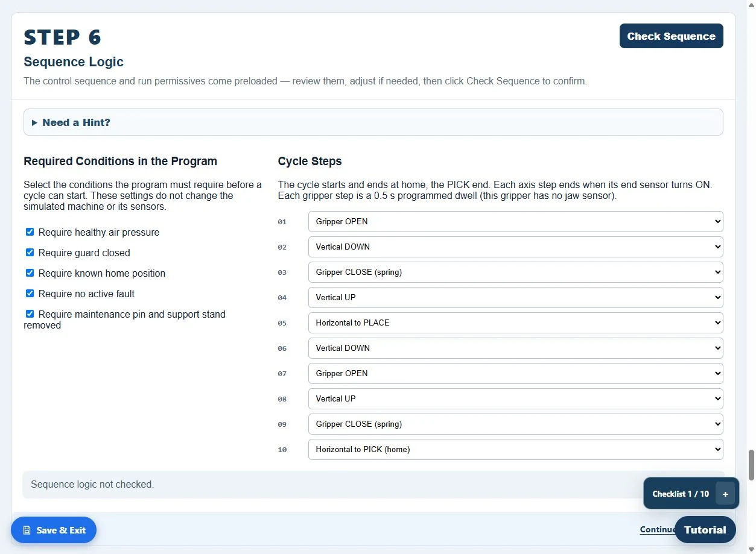The height and width of the screenshot is (554, 756).
Task: Toggle Require known home position checkbox
Action: click(x=30, y=273)
